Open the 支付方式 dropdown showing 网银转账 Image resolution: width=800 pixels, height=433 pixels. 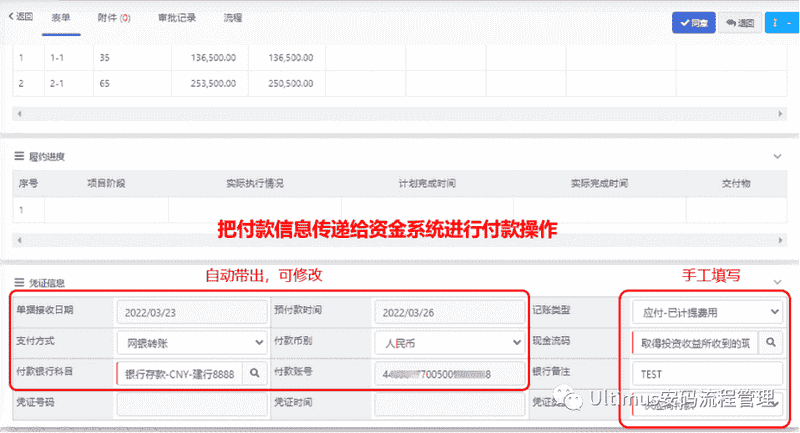192,343
